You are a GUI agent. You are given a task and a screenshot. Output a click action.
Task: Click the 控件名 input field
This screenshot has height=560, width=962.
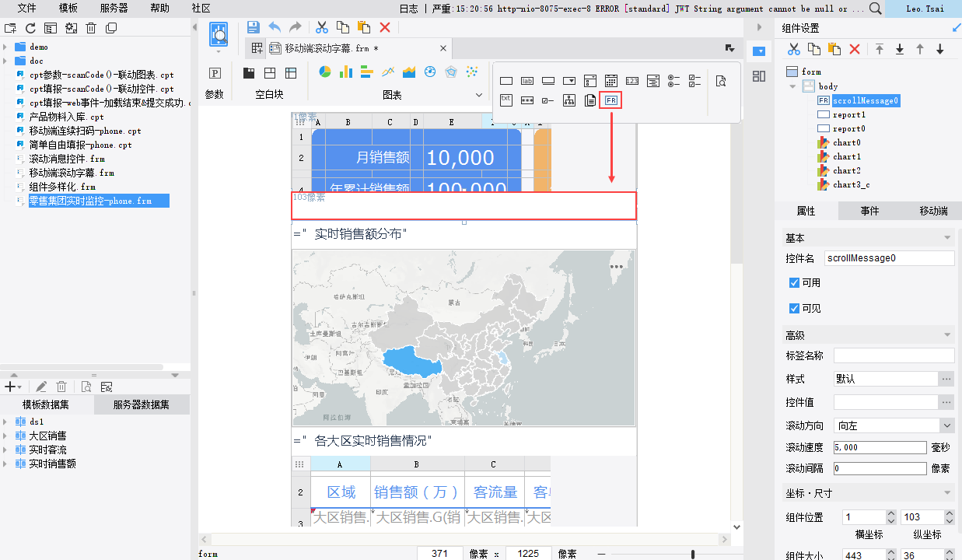tap(889, 257)
